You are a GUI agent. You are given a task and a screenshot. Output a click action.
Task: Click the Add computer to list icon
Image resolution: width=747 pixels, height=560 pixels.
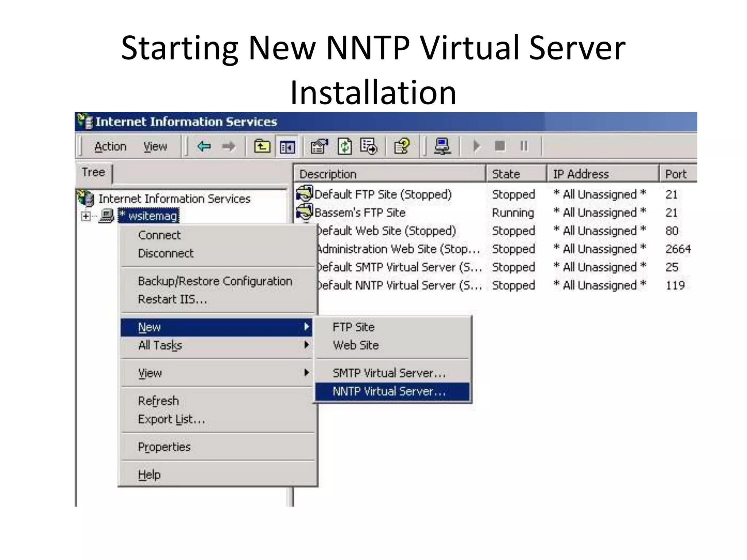[x=442, y=147]
